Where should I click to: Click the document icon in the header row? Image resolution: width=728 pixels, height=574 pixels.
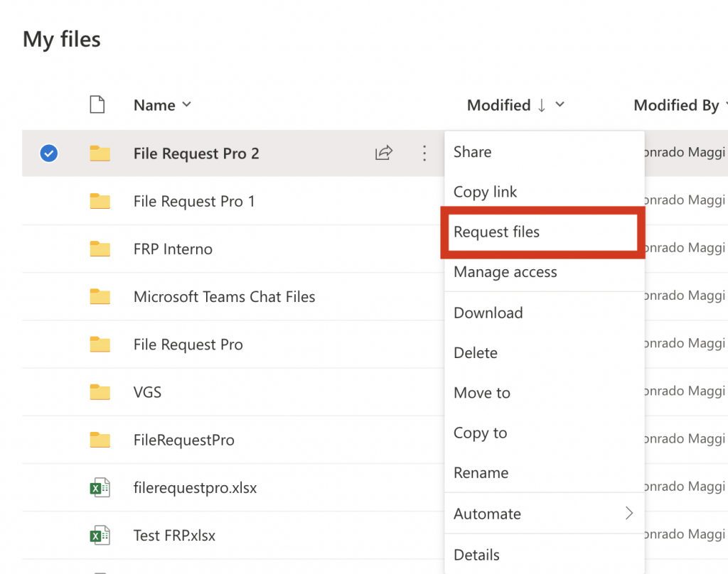click(x=97, y=104)
